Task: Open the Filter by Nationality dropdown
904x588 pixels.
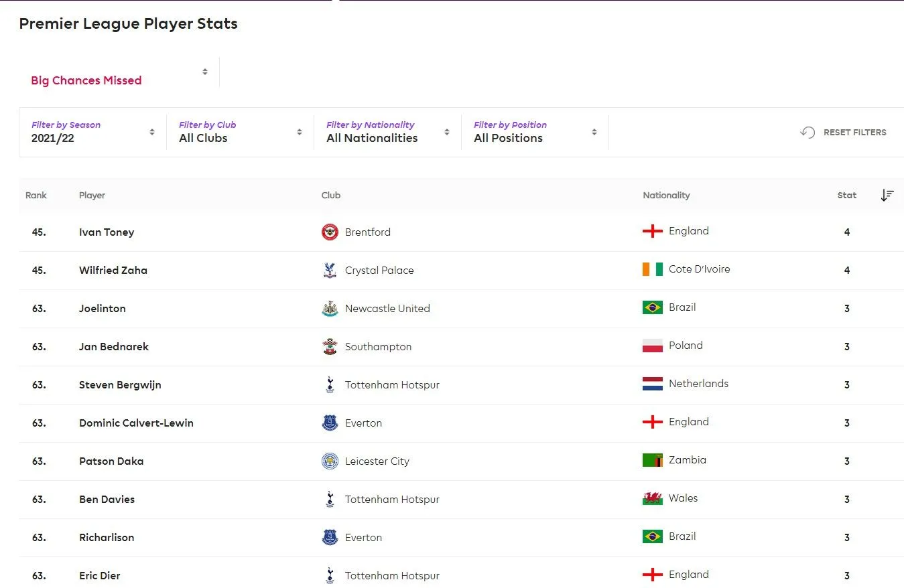Action: (387, 132)
